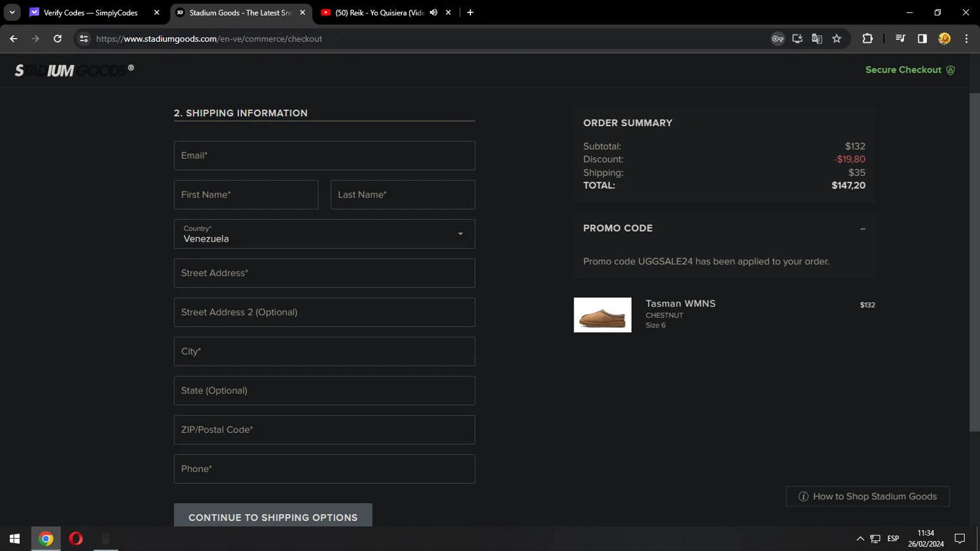Open the Chrome three-dot menu
The image size is (980, 551).
(x=967, y=39)
